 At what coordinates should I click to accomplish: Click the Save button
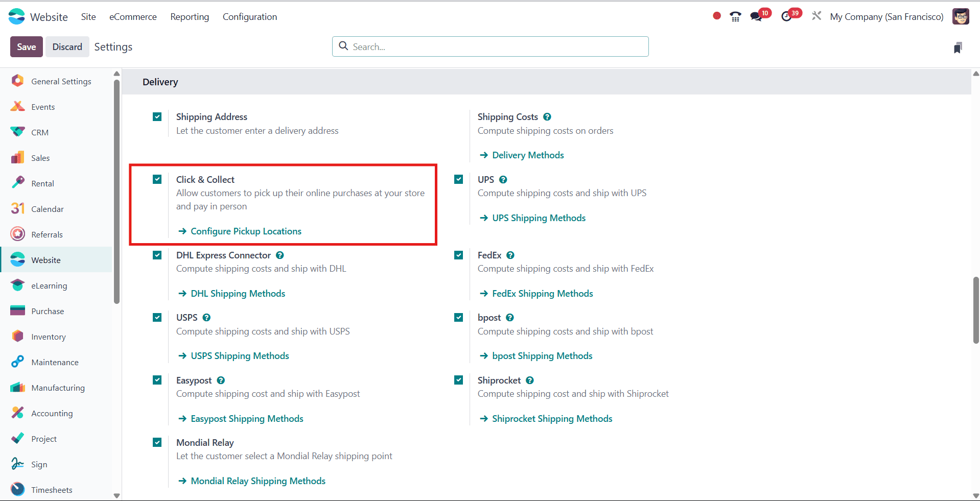pyautogui.click(x=27, y=47)
